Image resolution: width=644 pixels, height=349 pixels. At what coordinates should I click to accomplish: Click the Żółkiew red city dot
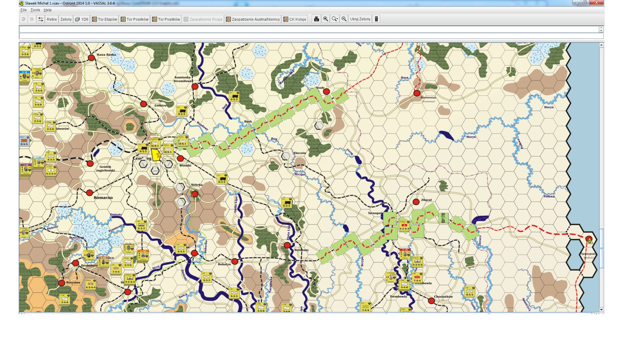point(143,104)
